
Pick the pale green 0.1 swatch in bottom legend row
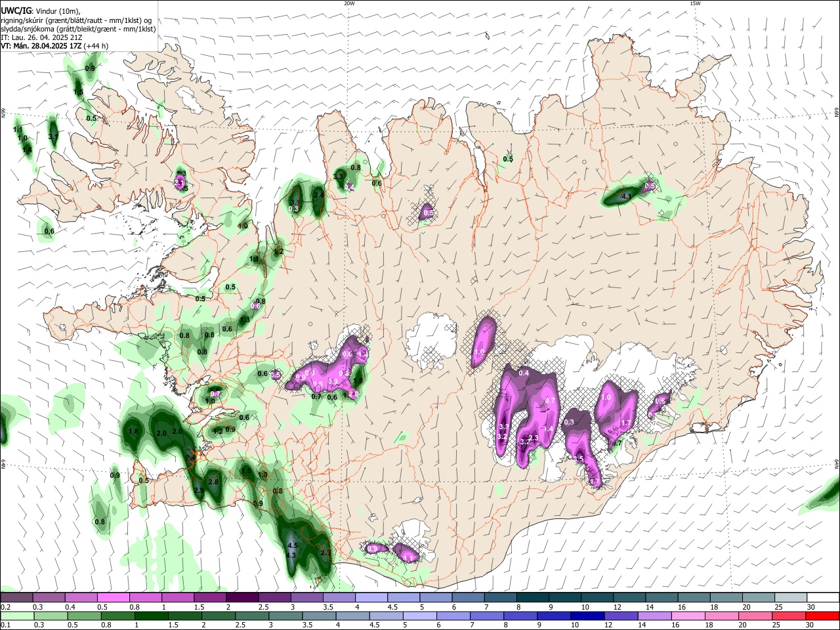tap(16, 616)
